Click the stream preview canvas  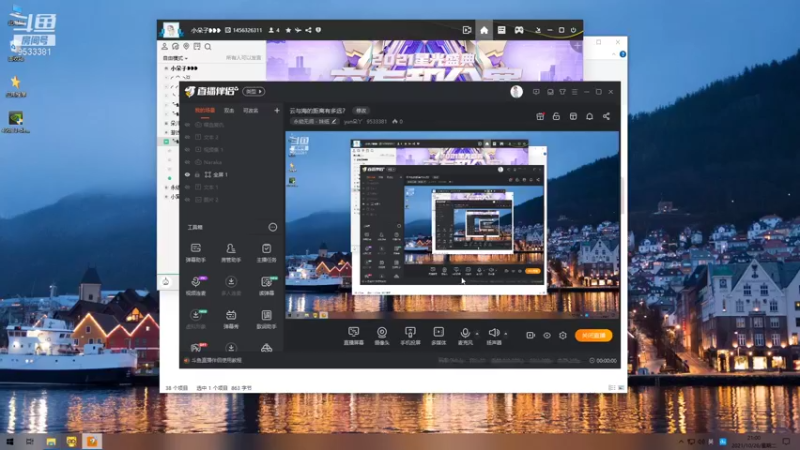[453, 225]
